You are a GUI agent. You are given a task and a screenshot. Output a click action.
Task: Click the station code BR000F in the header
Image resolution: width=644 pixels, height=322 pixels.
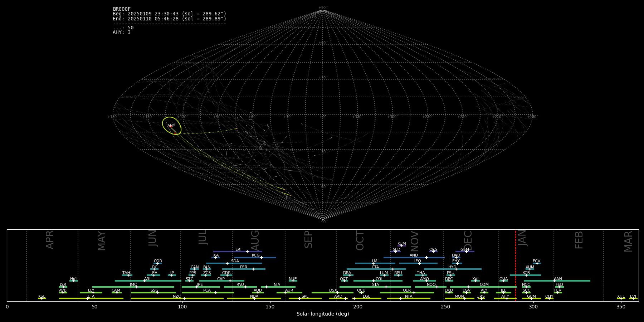(x=122, y=9)
